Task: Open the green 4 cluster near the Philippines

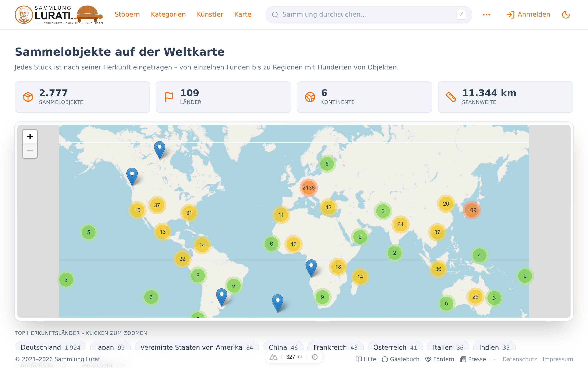Action: tap(479, 255)
